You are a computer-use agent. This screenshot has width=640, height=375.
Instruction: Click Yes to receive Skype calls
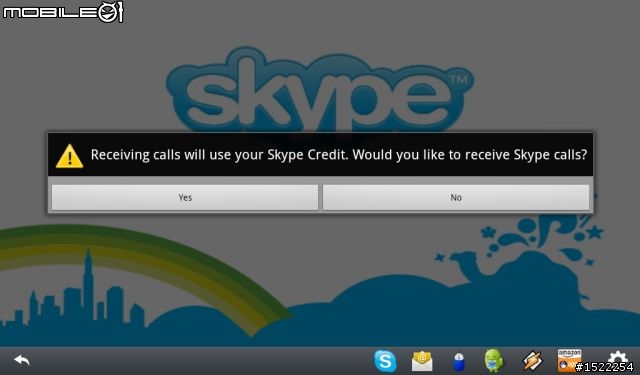(185, 197)
